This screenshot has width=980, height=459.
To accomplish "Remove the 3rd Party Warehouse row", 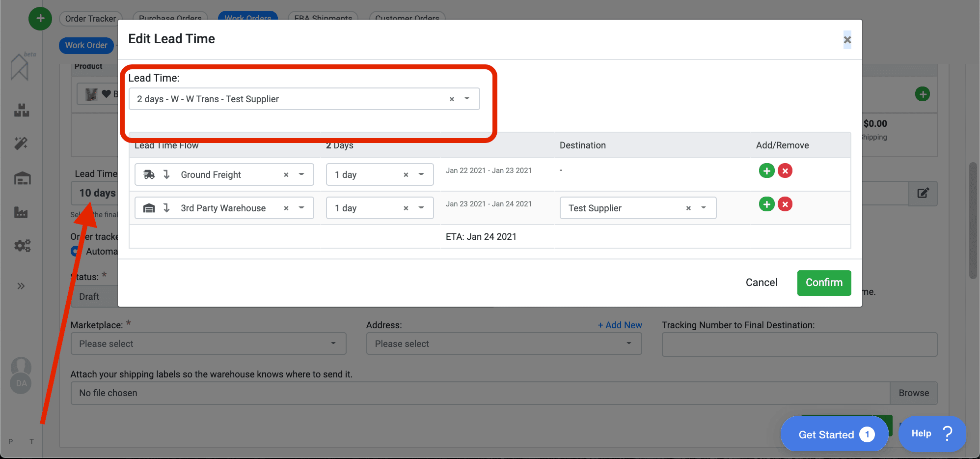I will click(x=785, y=204).
